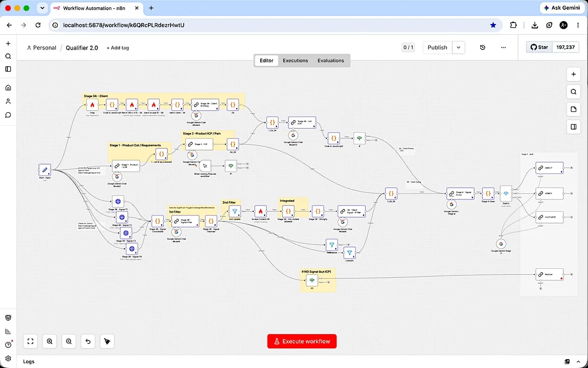Select the Editor tab
The image size is (588, 368).
tap(267, 60)
